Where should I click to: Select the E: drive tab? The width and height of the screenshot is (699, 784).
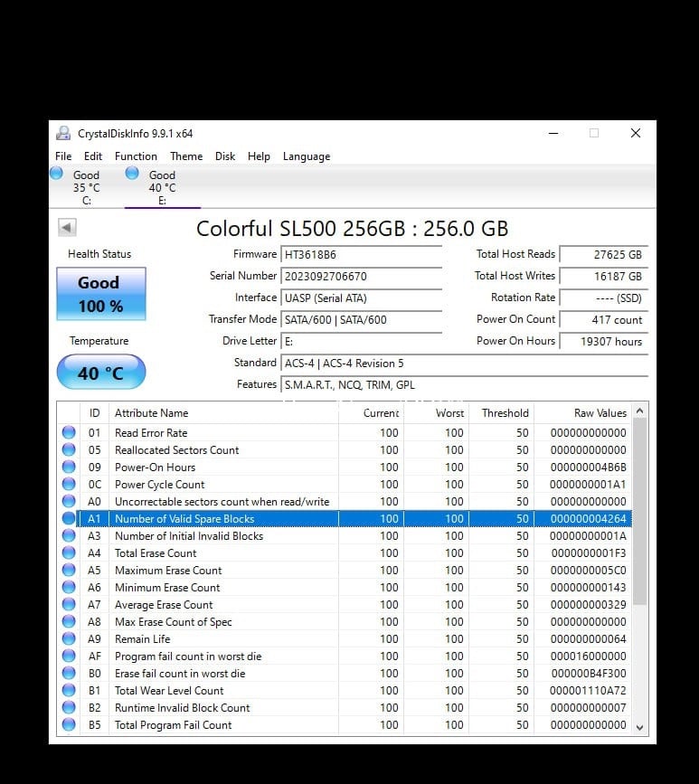pyautogui.click(x=162, y=187)
